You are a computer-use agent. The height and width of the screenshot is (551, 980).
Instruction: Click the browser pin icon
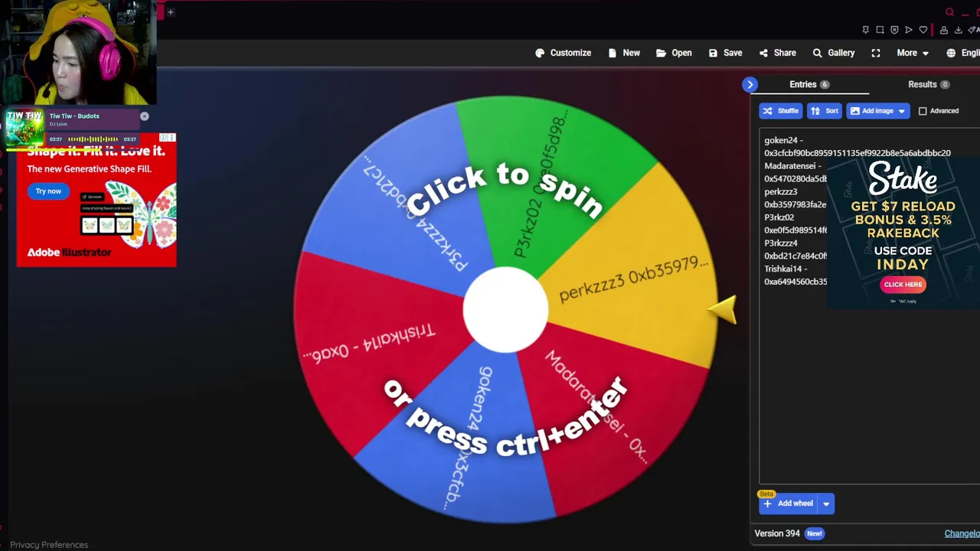click(x=865, y=30)
